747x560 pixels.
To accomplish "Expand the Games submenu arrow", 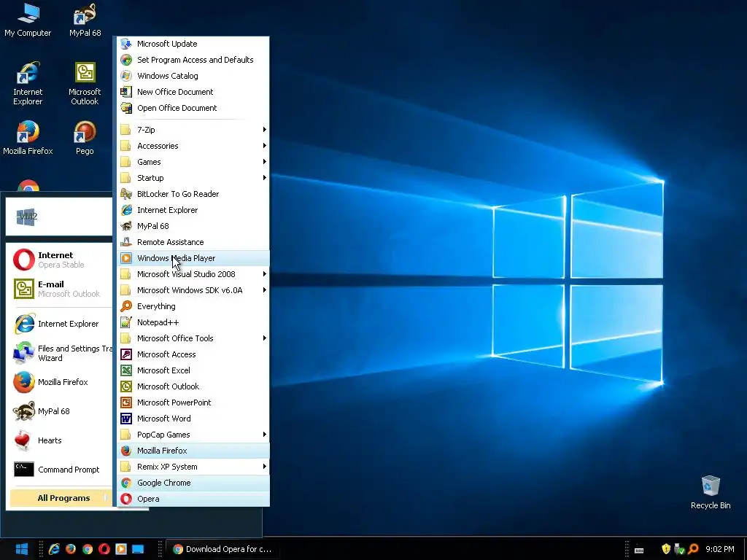I will coord(264,162).
